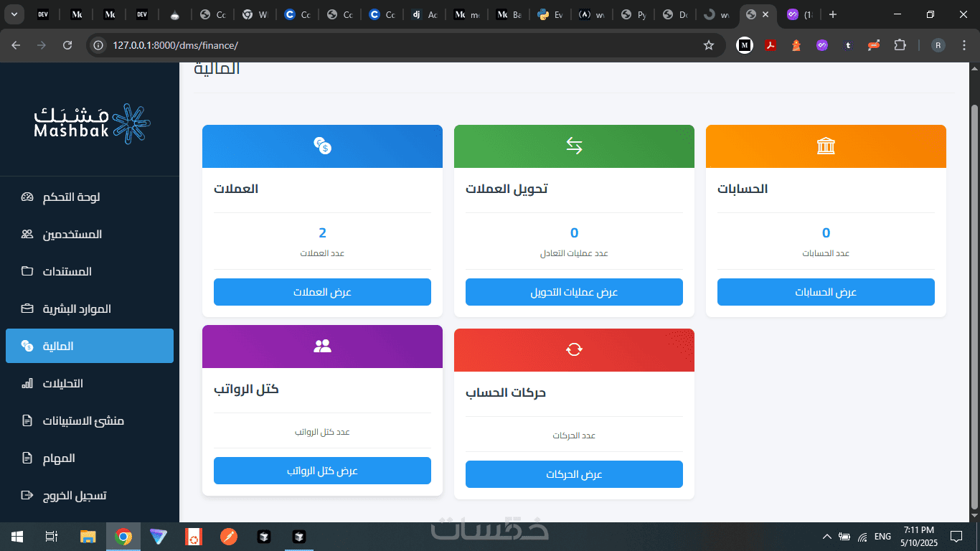The width and height of the screenshot is (980, 551).
Task: Click the coins icon on blue card header
Action: tap(322, 146)
